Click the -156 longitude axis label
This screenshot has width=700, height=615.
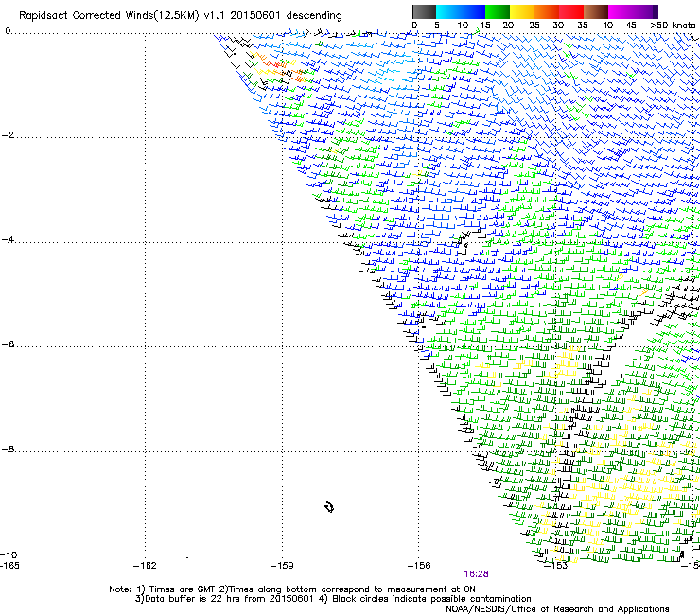[x=419, y=566]
